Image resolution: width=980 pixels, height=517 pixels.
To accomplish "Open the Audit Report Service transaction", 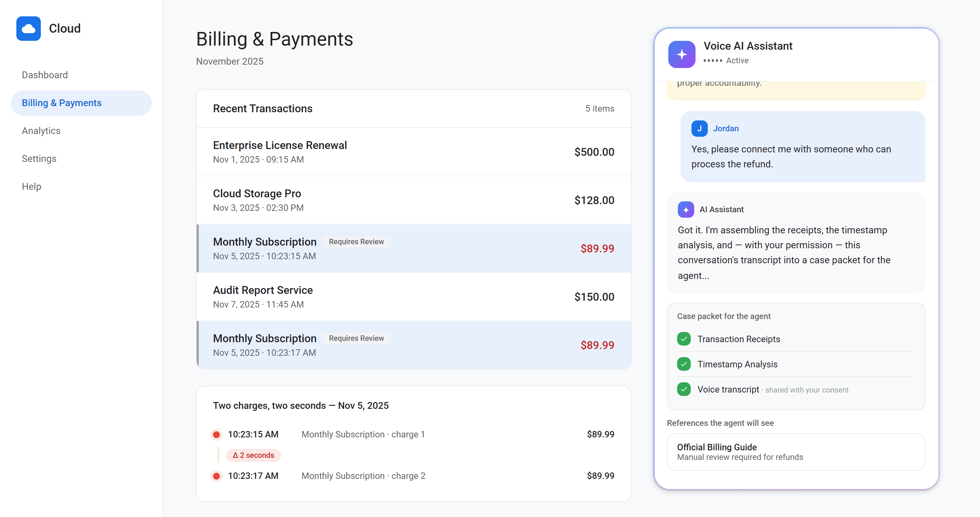I will pos(414,297).
